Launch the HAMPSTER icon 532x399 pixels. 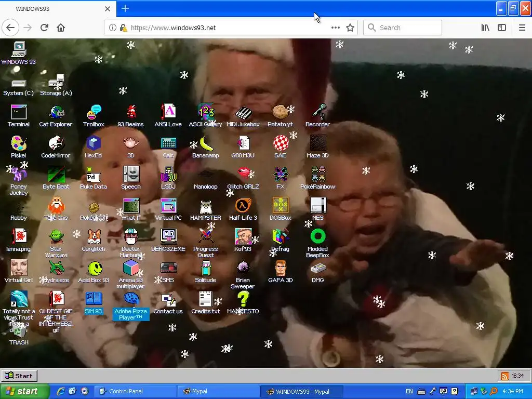pyautogui.click(x=206, y=210)
